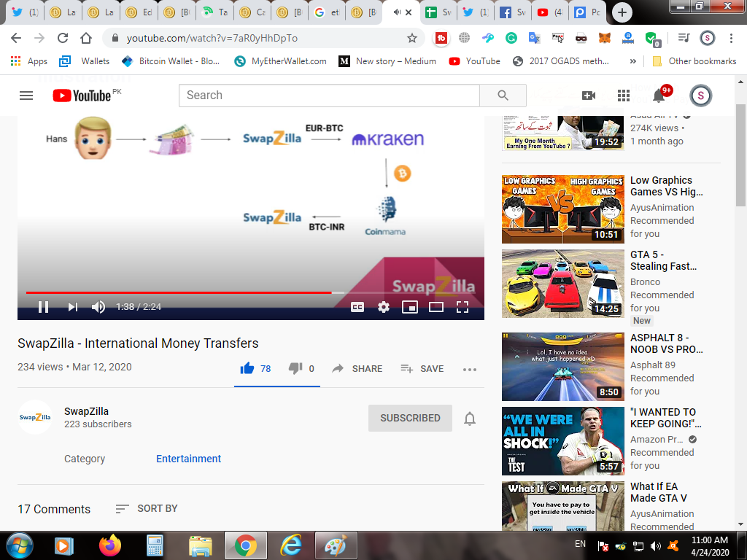Click the SHARE button
The height and width of the screenshot is (560, 747).
[357, 368]
